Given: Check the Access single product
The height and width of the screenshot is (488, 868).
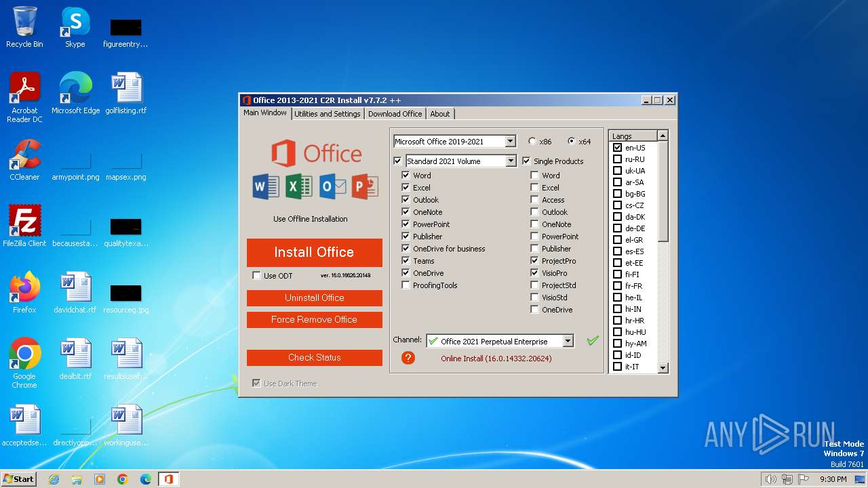Looking at the screenshot, I should coord(534,200).
